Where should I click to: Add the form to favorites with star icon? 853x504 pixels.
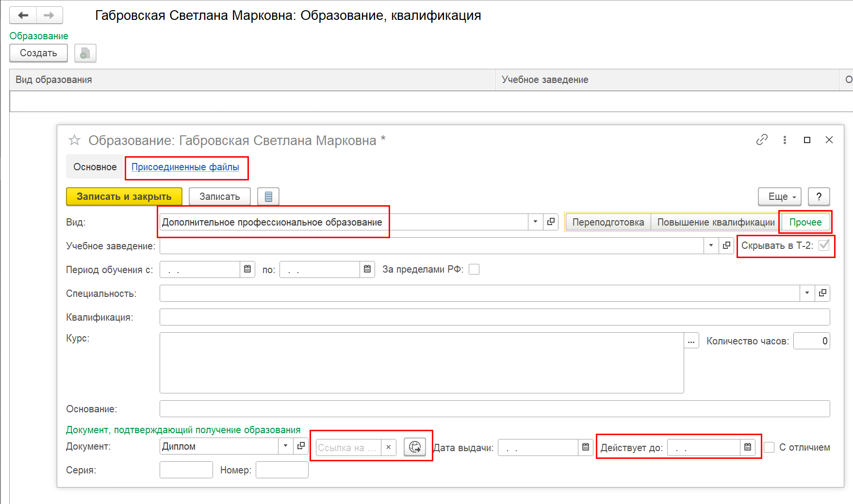pos(74,140)
